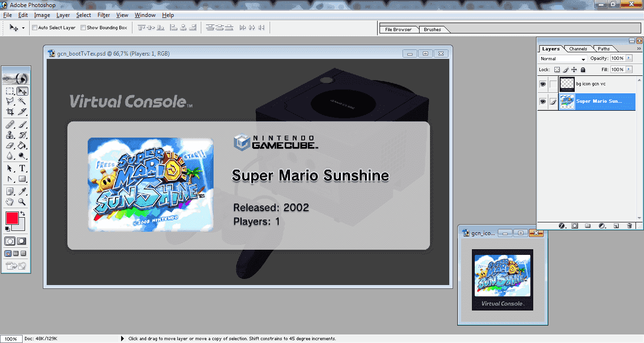Screen dimensions: 644x343
Task: Enable the Show Bounding Box checkbox
Action: [x=83, y=28]
